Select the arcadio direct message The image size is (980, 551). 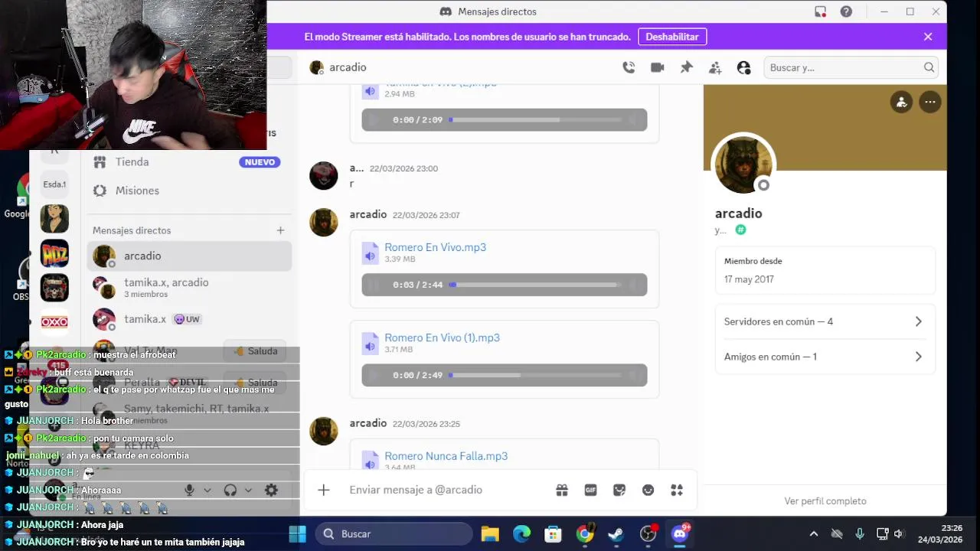click(x=189, y=256)
